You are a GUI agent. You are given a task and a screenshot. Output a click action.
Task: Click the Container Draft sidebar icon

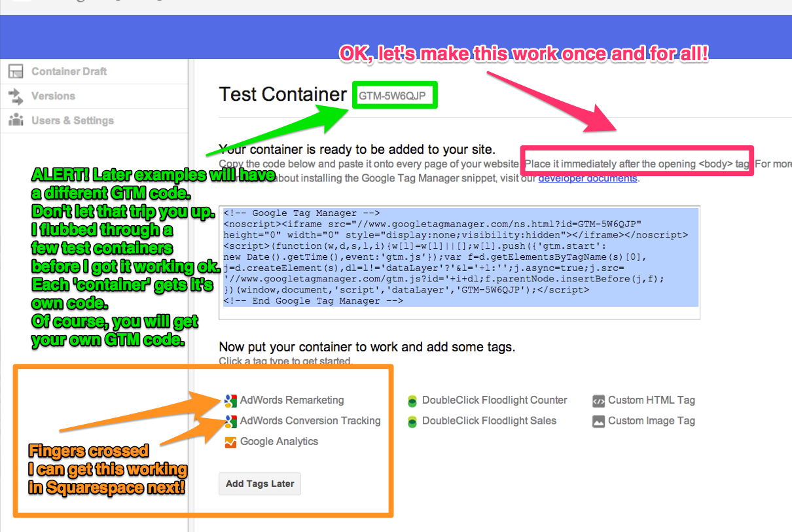(x=15, y=71)
